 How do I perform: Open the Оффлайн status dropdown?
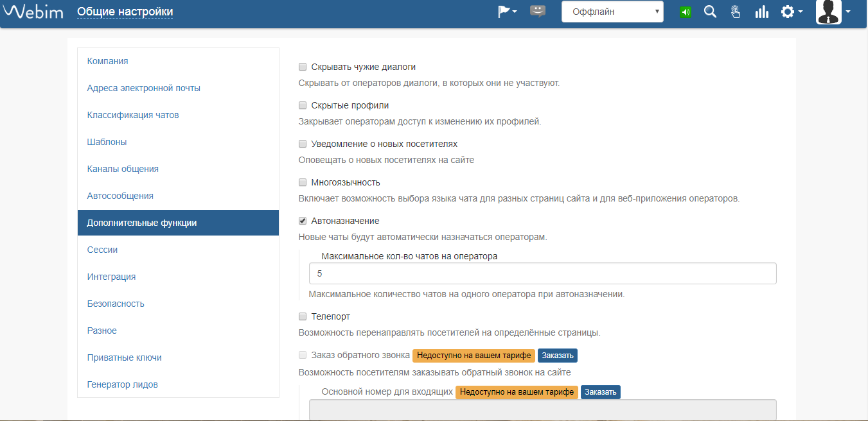click(x=612, y=12)
